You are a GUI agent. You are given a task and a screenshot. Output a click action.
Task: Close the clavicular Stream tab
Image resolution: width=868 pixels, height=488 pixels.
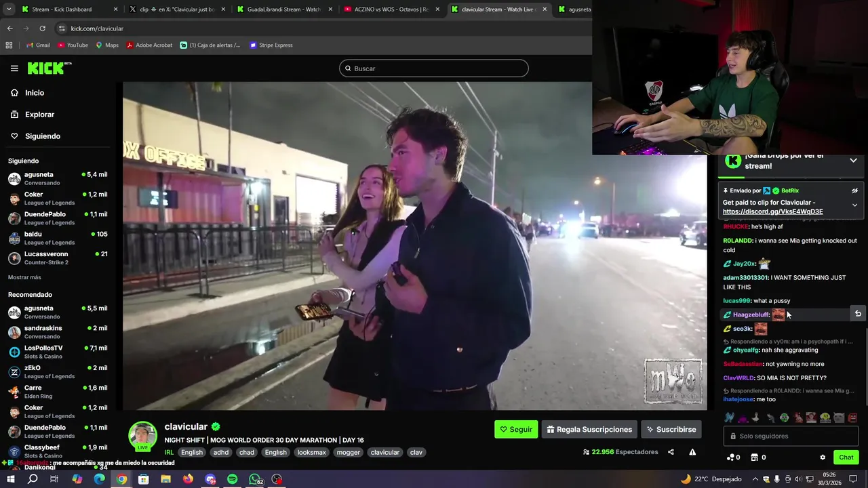tap(545, 9)
